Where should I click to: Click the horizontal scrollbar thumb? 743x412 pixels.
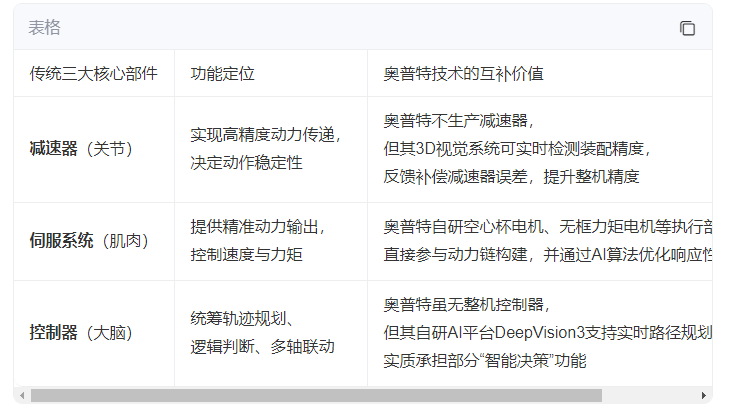[316, 395]
